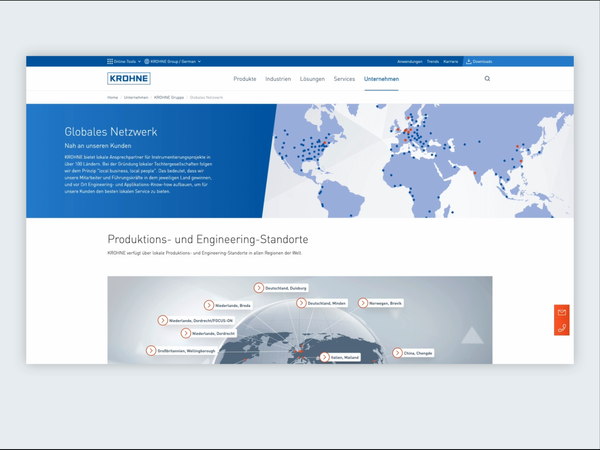Expand the Deutschland, Duisburg location
This screenshot has height=450, width=600.
click(281, 288)
